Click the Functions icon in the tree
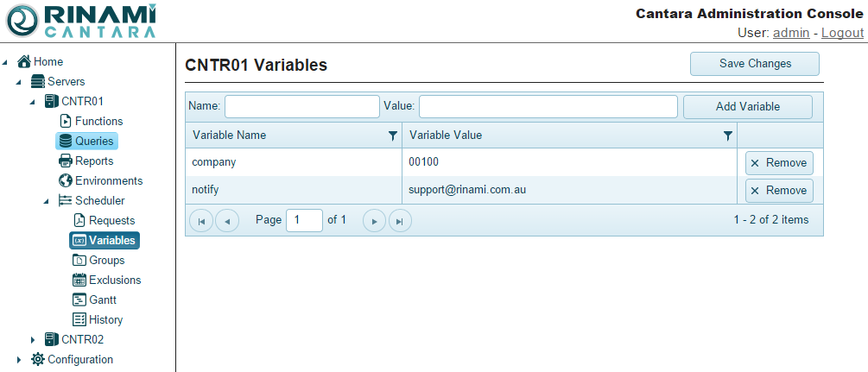This screenshot has width=868, height=372. [65, 122]
